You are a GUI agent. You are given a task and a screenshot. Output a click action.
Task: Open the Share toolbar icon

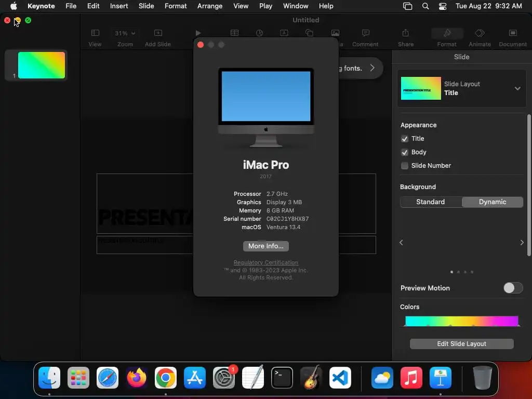[x=405, y=33]
